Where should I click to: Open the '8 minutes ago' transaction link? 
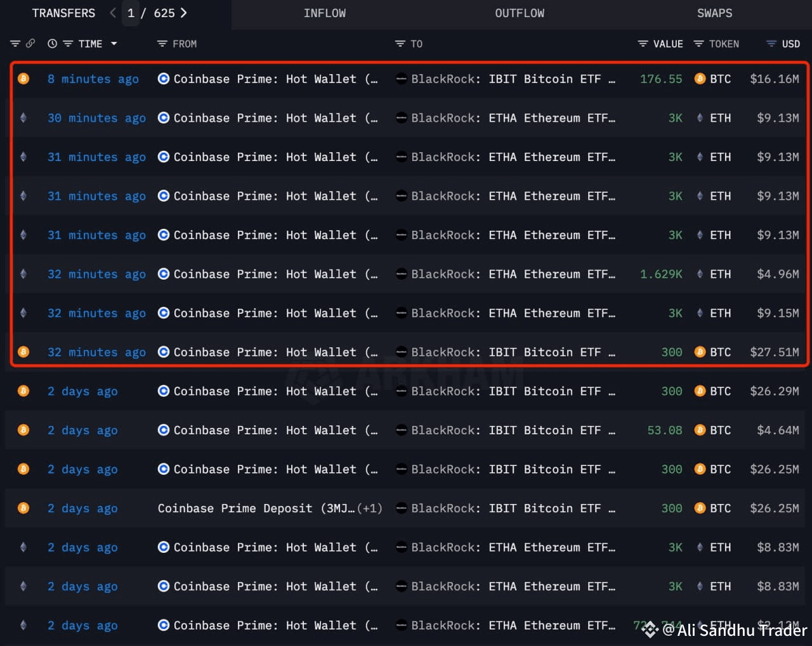93,79
